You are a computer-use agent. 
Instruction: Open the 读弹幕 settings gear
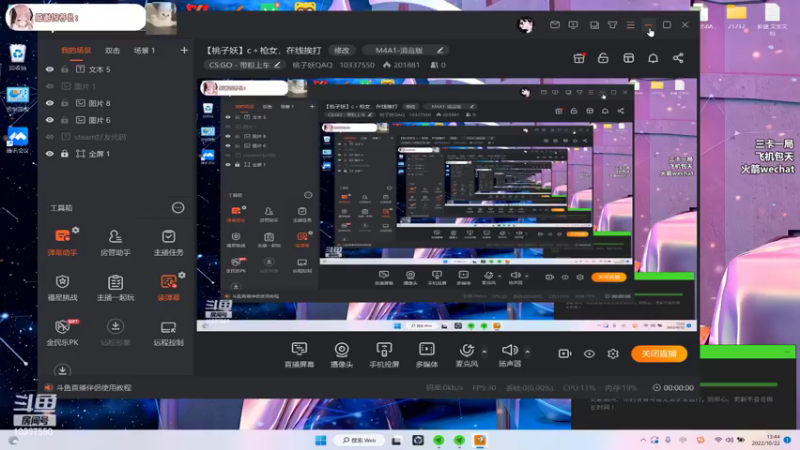point(182,275)
